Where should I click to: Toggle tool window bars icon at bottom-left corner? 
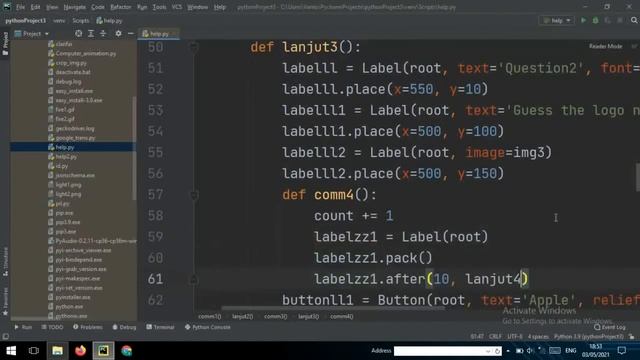point(5,336)
